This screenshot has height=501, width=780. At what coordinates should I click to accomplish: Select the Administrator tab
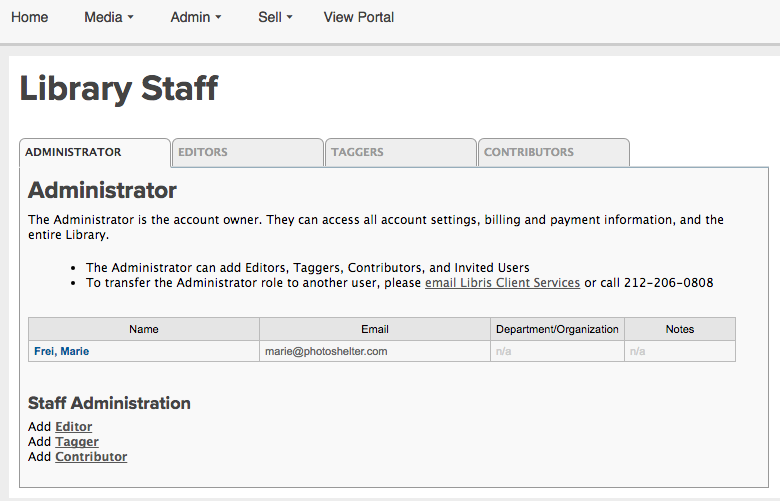tap(95, 153)
